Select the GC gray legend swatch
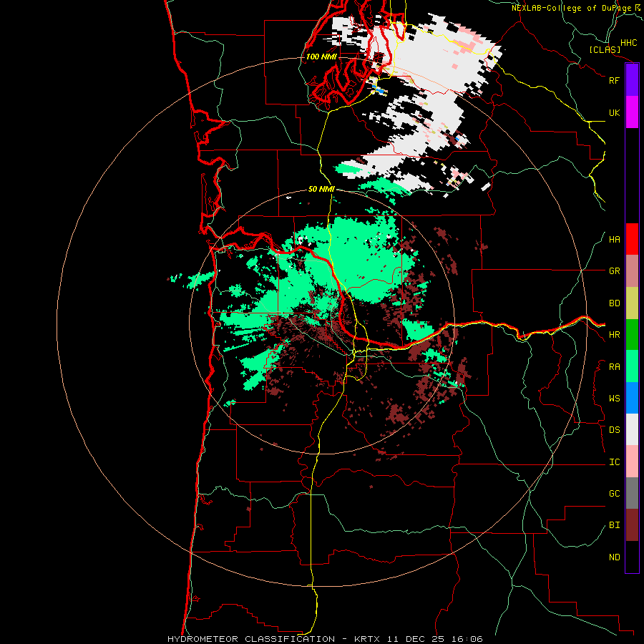 point(632,493)
